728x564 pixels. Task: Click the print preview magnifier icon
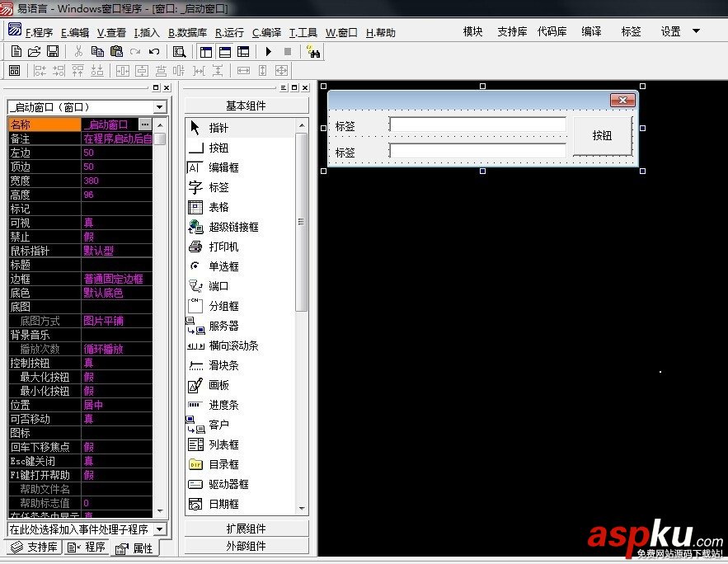point(179,51)
